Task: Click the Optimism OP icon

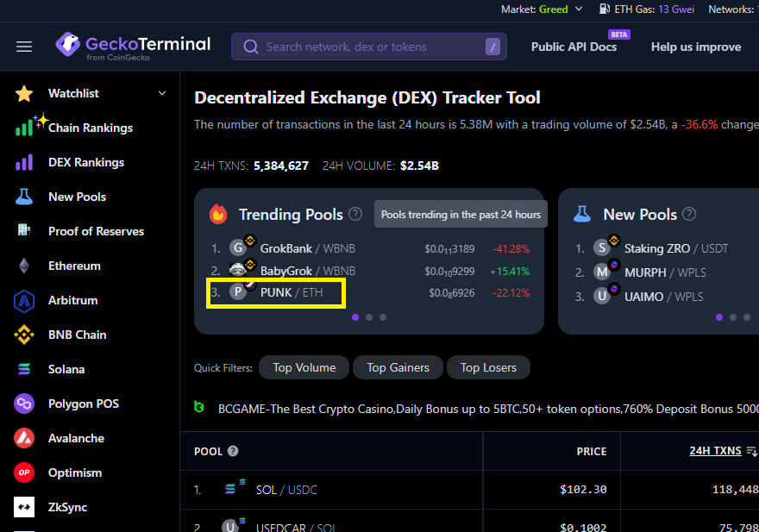Action: click(x=24, y=473)
